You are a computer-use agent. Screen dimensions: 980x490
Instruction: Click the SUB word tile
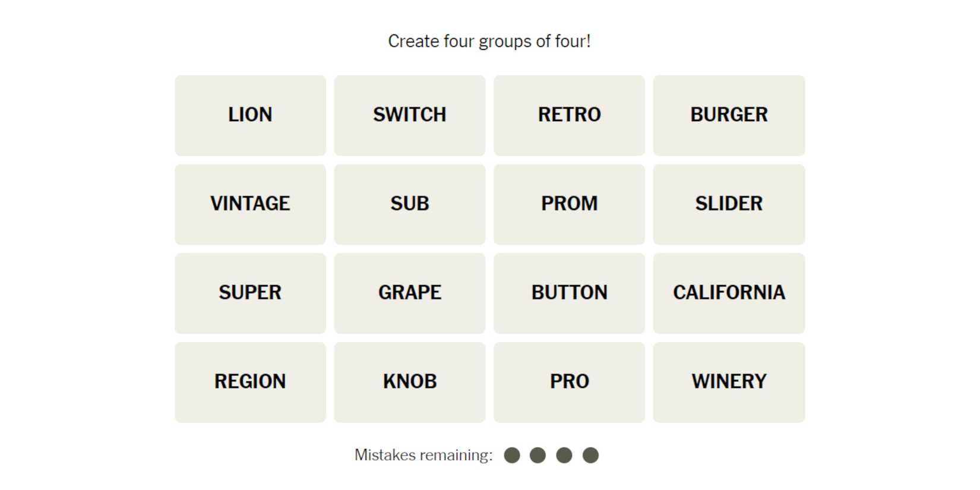(x=409, y=204)
